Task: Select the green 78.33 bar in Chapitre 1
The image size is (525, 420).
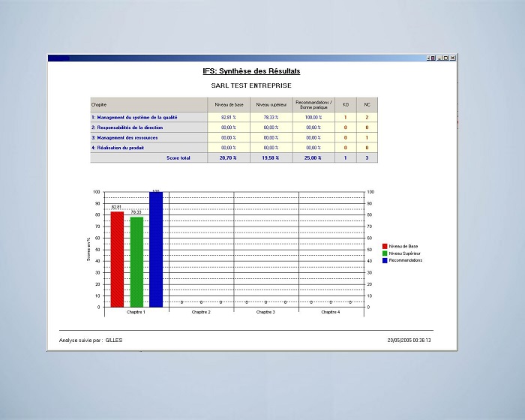Action: click(136, 262)
